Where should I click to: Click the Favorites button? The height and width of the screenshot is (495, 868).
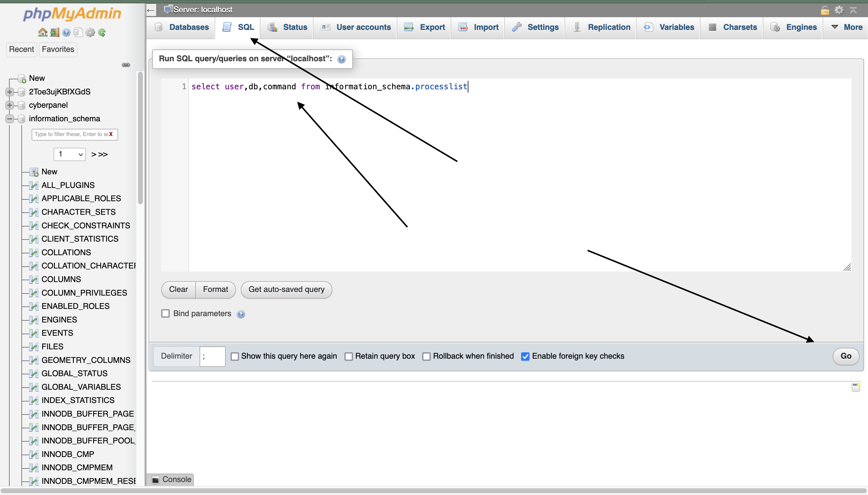pos(58,49)
